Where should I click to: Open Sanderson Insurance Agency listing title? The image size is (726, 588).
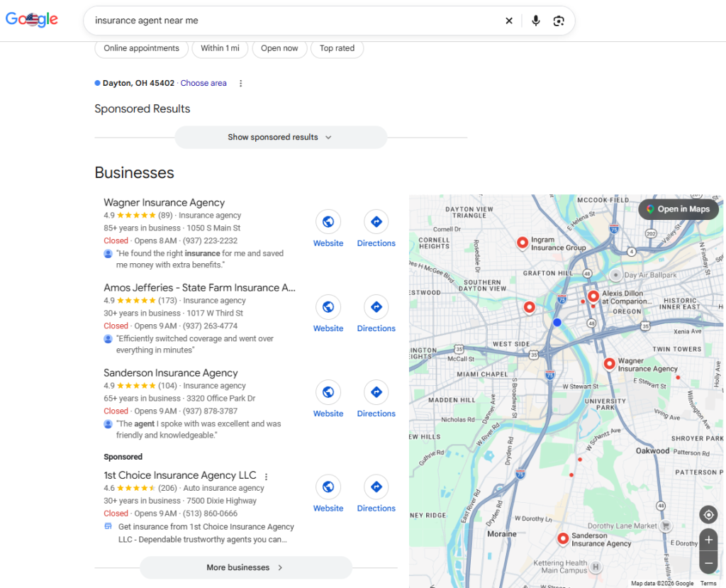[171, 373]
